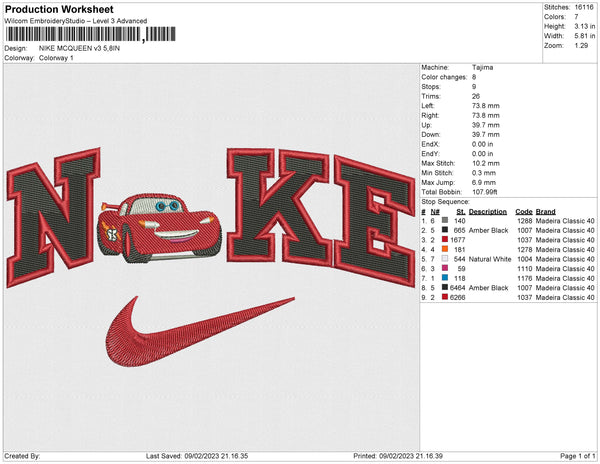Click the Height value 3.13 in
Image resolution: width=600 pixels, height=464 pixels.
[584, 26]
